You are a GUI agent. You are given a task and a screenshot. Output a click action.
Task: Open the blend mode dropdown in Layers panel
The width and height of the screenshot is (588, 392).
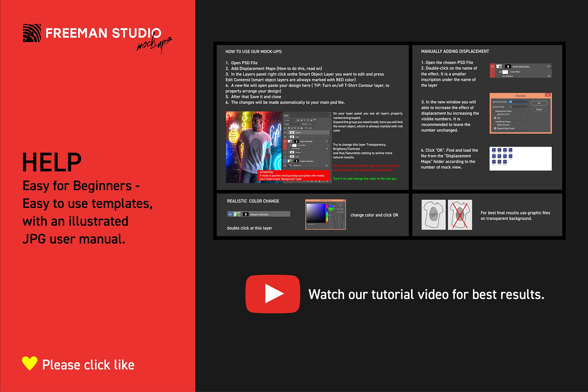pos(293,123)
